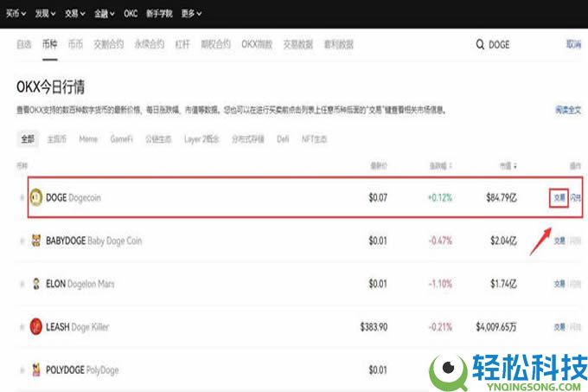Click the DOGE Dogecoin name text
Image resolution: width=588 pixels, height=392 pixels.
pos(73,197)
